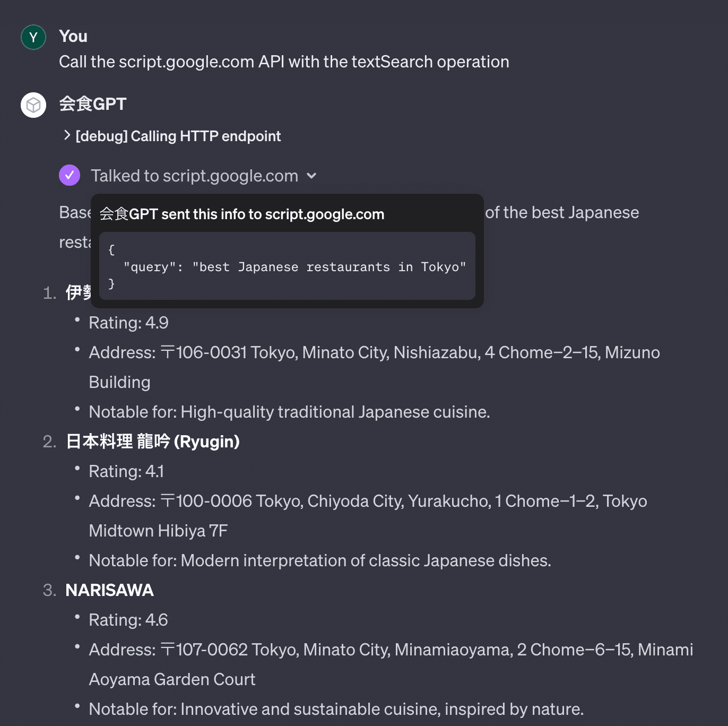Click the purple checkmark icon

(x=70, y=175)
